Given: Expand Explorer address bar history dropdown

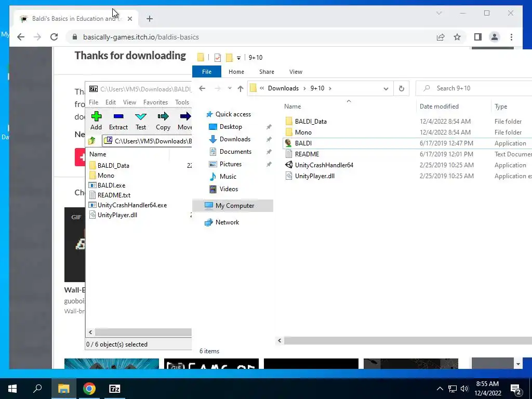Looking at the screenshot, I should click(x=386, y=88).
